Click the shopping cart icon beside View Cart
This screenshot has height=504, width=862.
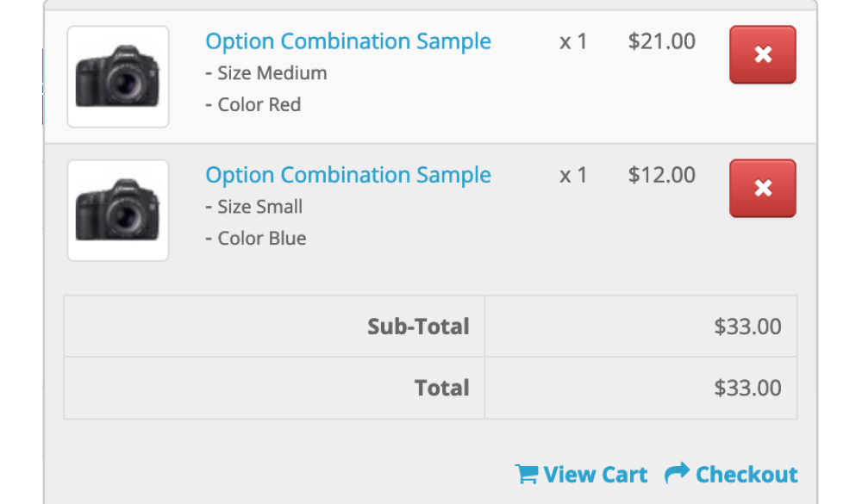[526, 475]
